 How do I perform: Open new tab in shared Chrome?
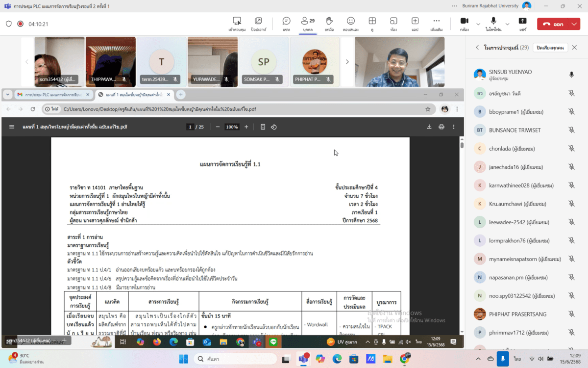(181, 95)
